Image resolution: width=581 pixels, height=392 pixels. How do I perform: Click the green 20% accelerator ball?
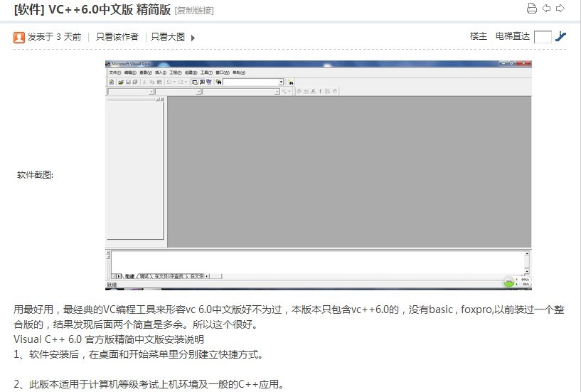click(509, 282)
